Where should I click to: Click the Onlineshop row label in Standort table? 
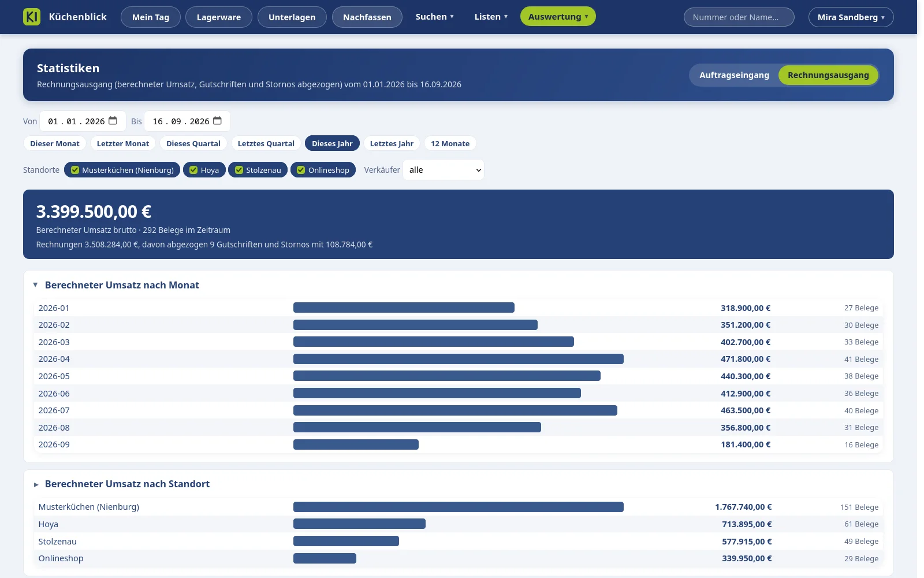(61, 558)
